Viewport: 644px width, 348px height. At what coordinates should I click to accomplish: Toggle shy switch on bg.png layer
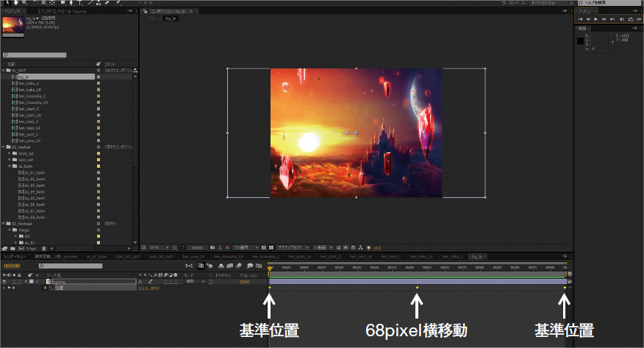pos(140,282)
